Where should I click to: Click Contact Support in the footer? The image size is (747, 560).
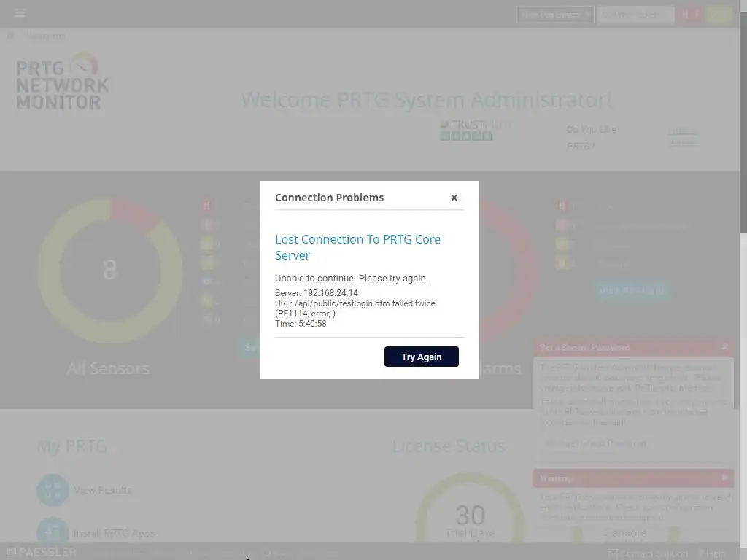[x=648, y=553]
